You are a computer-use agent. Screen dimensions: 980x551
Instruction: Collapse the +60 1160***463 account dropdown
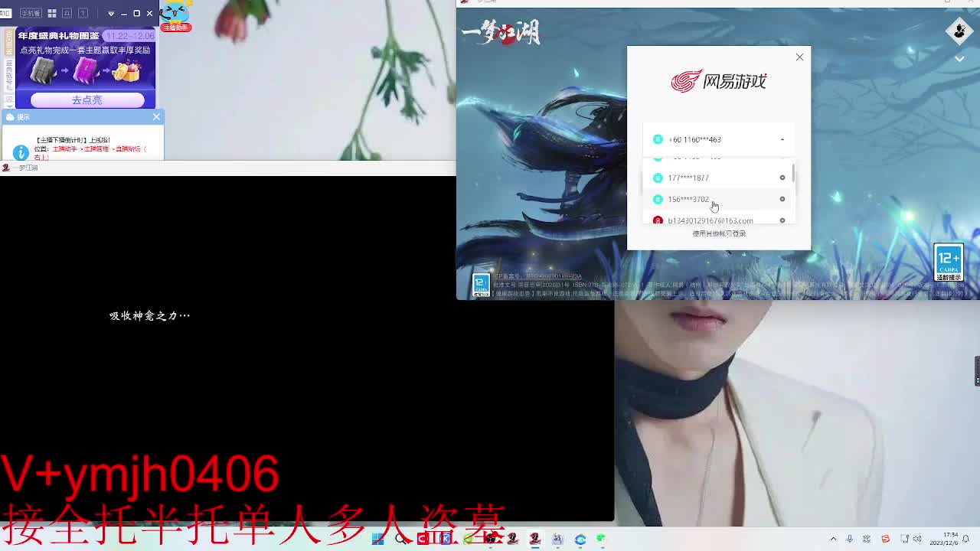tap(782, 139)
